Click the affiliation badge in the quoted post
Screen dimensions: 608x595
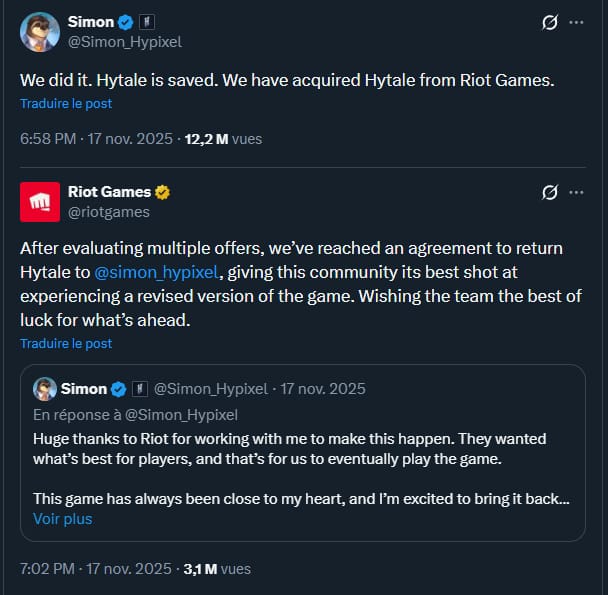click(x=139, y=389)
